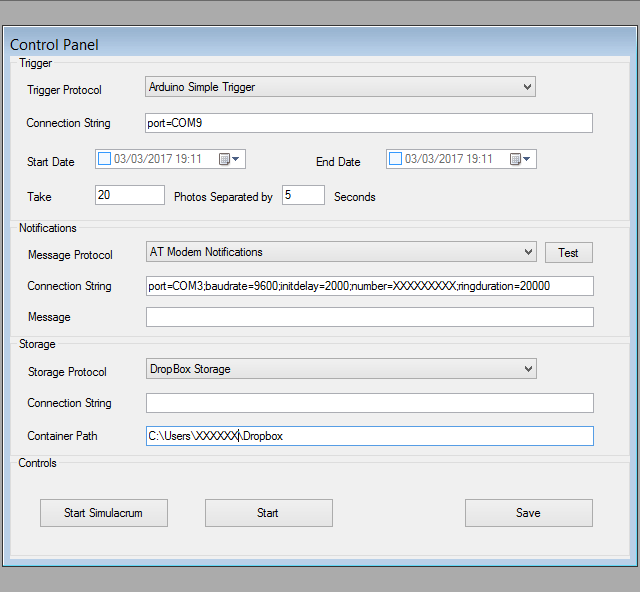This screenshot has width=640, height=592.
Task: Open the Storage Protocol dropdown
Action: (341, 369)
